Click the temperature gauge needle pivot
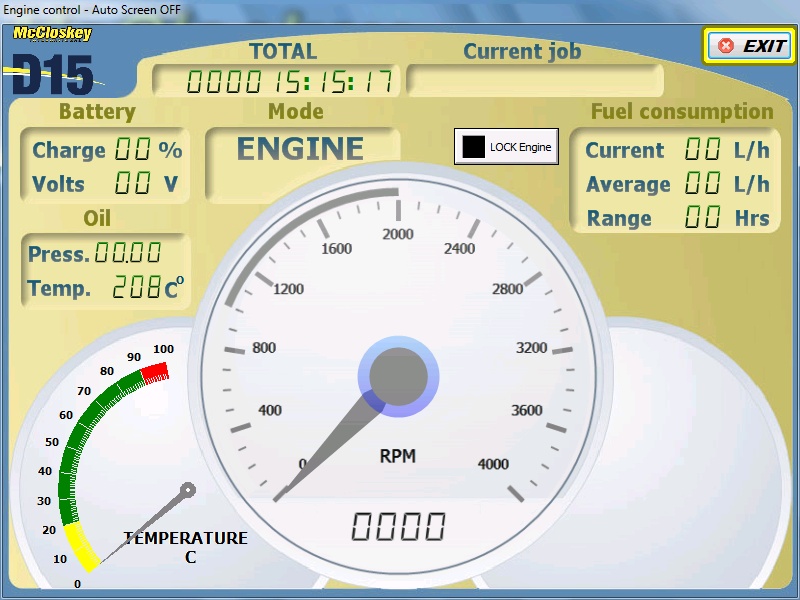Viewport: 800px width, 600px height. (188, 490)
